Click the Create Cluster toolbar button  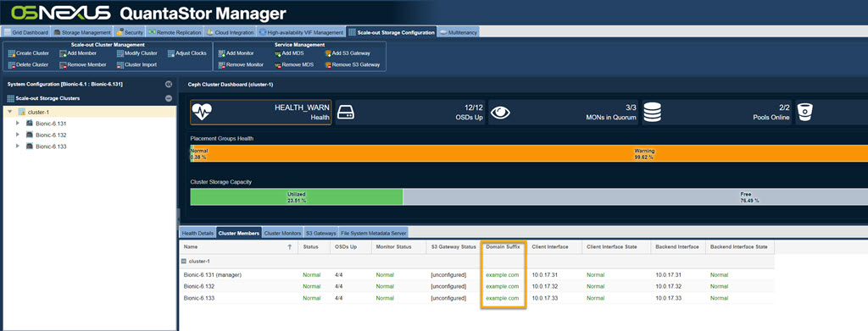click(x=29, y=53)
